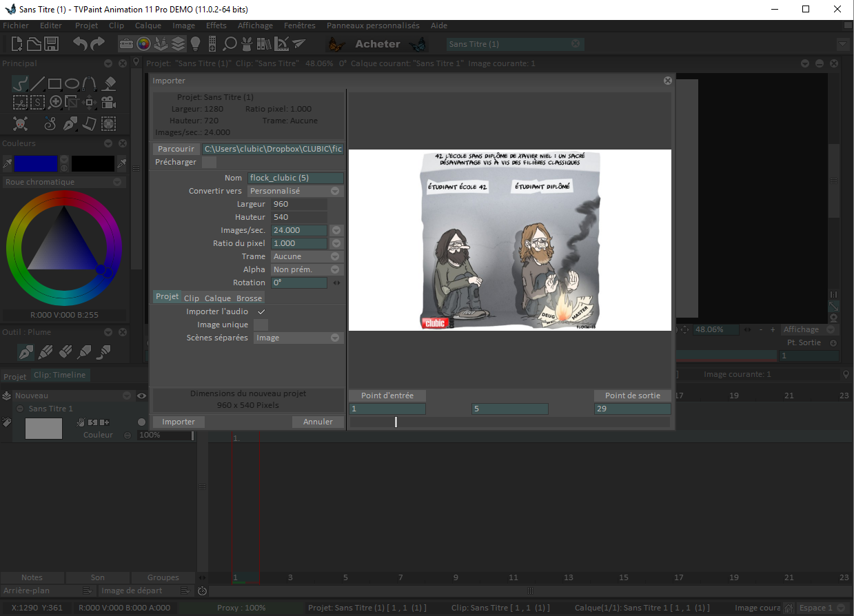Select the straight line tool
This screenshot has width=854, height=616.
click(37, 83)
